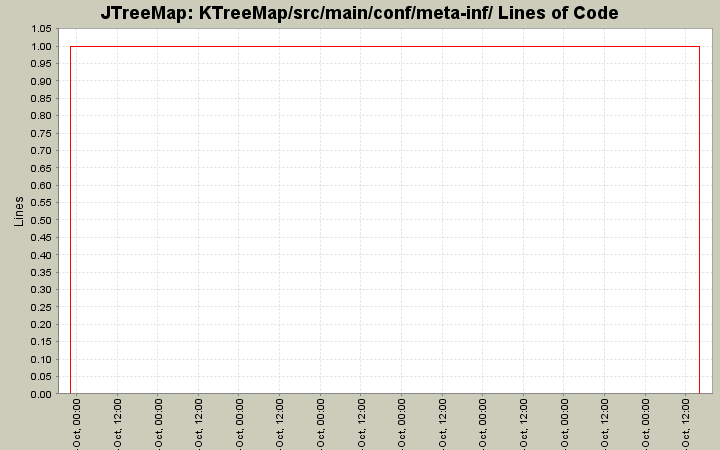Select the 0.60 y-axis tick label

(41, 186)
